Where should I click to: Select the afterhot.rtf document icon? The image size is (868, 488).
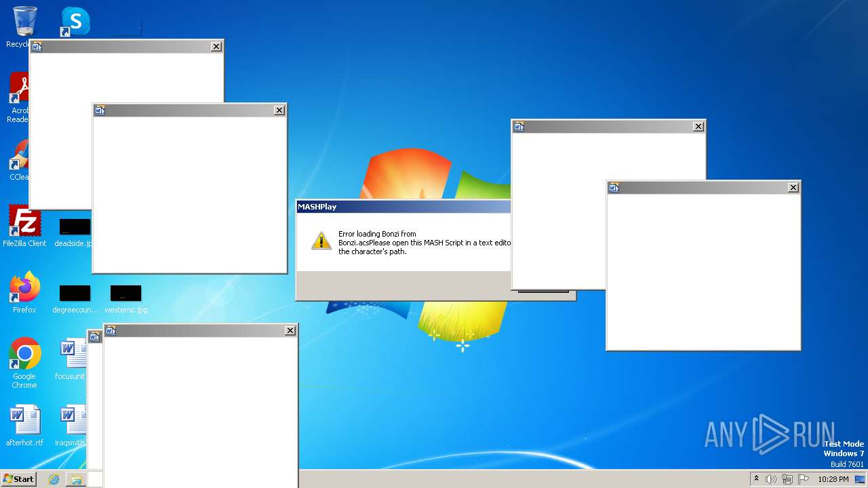[x=25, y=426]
